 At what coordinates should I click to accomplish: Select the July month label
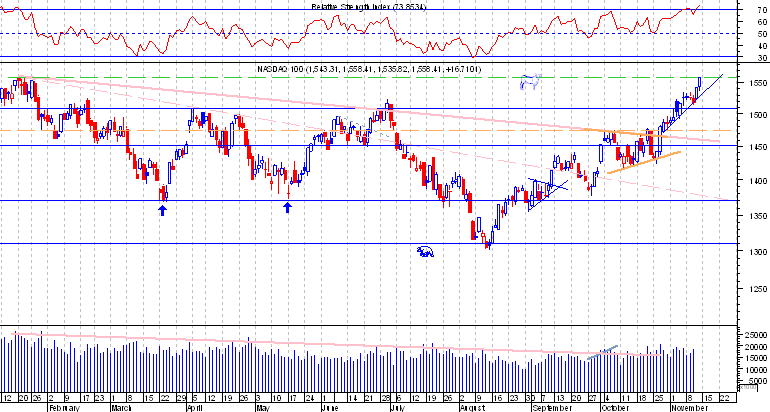coord(396,408)
